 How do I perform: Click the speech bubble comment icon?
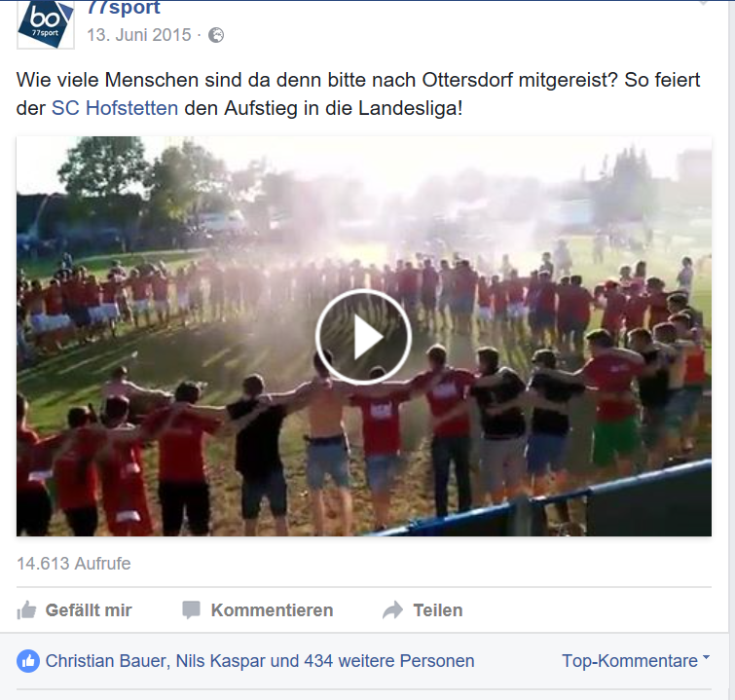point(191,610)
